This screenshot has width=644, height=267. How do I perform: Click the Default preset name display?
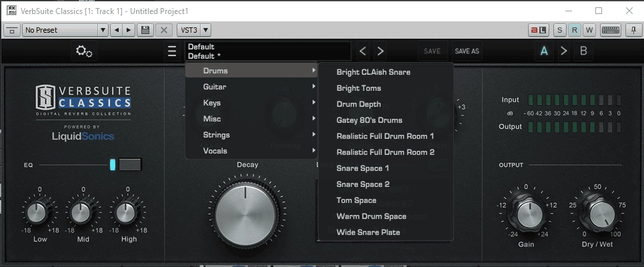268,51
